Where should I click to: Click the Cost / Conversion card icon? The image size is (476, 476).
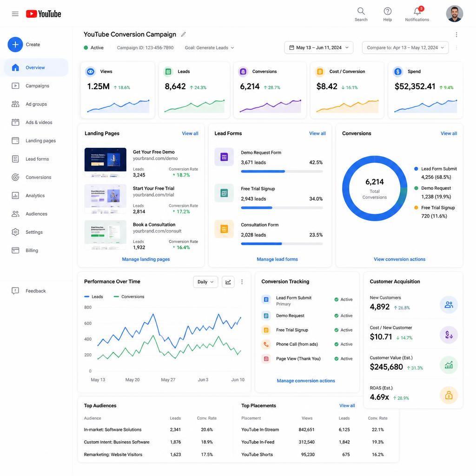click(320, 72)
